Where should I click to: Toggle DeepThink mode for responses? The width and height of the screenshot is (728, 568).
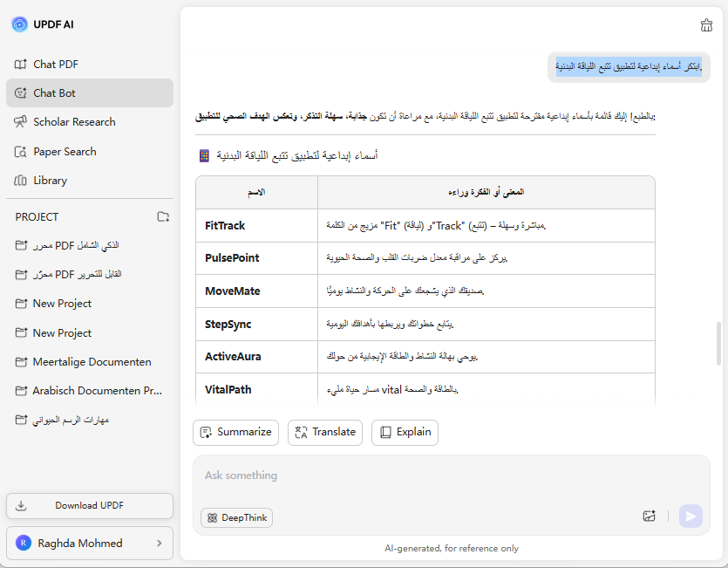236,517
